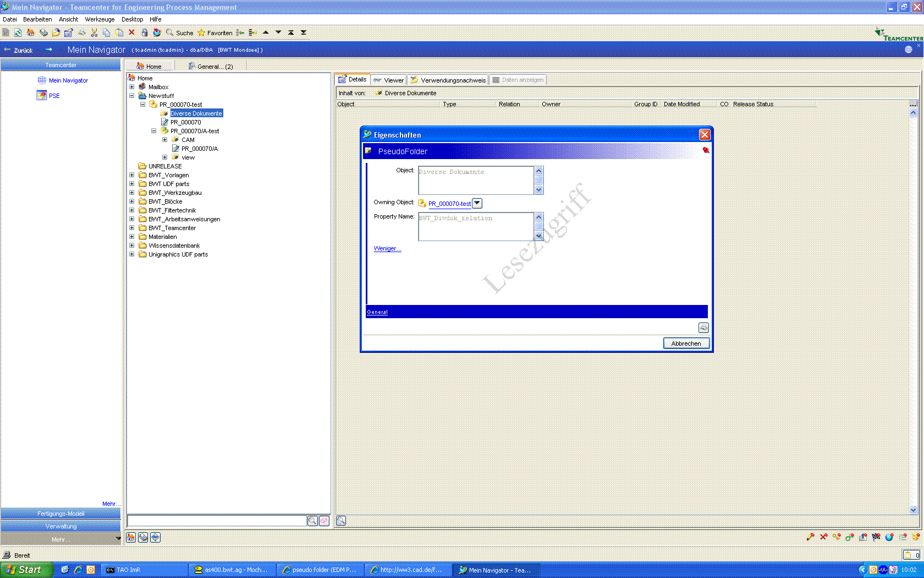Click the PR_000070-test owning object link
The height and width of the screenshot is (578, 924).
449,204
